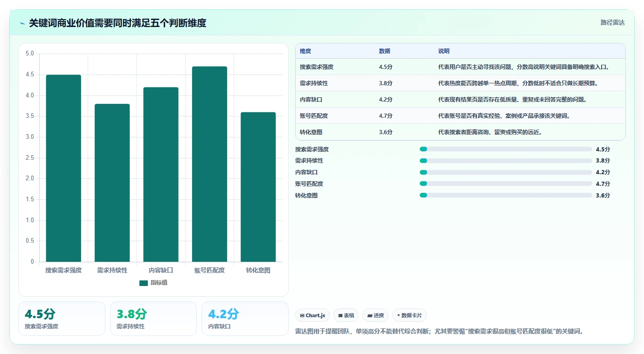Screen dimensions: 644x354
Task: Click the Chart.js tag button
Action: (312, 315)
